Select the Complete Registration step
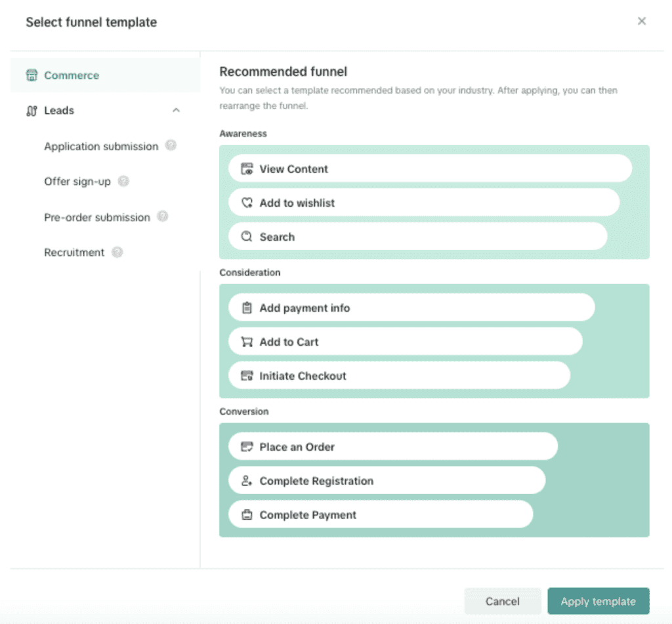Image resolution: width=672 pixels, height=624 pixels. pos(387,480)
